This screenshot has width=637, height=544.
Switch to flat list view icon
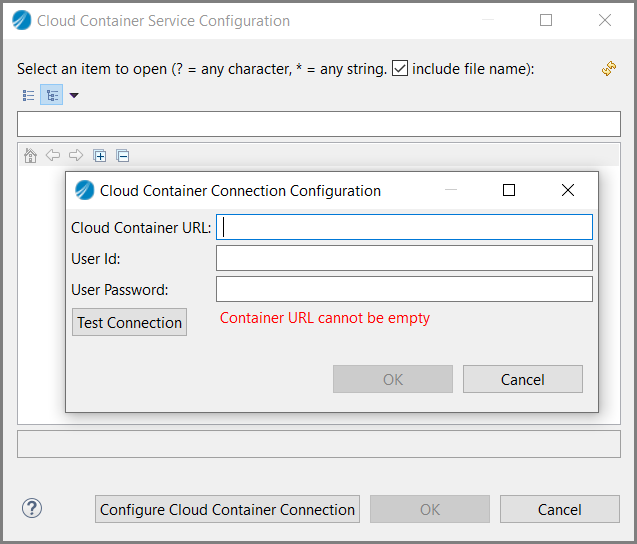tap(28, 95)
